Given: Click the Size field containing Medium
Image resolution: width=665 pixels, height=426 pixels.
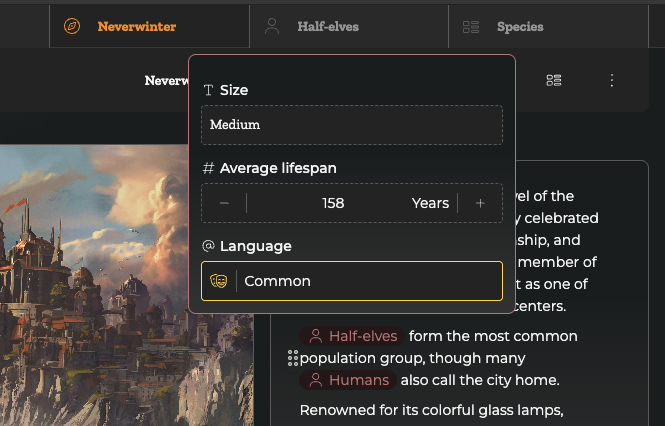Looking at the screenshot, I should [351, 125].
